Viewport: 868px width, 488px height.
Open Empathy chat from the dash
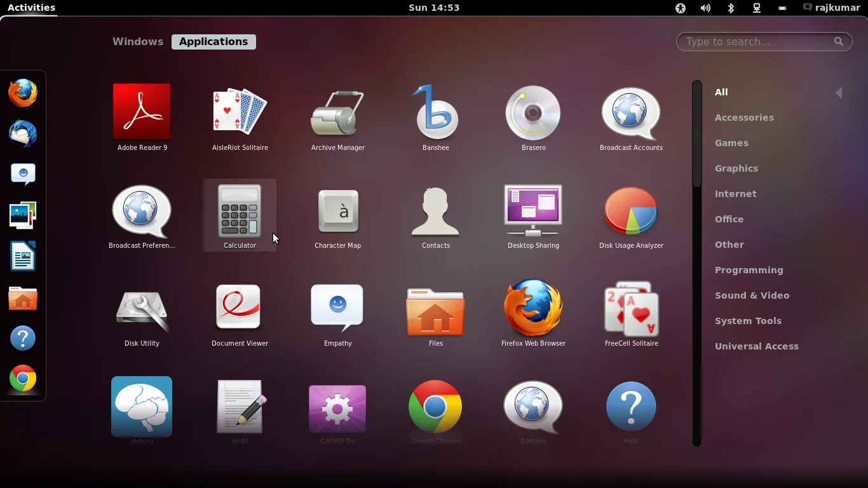(x=23, y=174)
